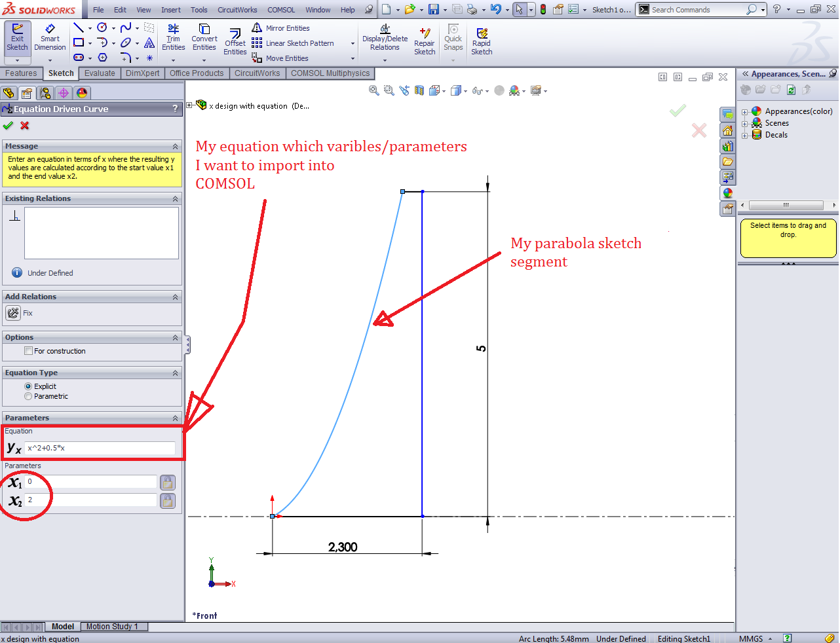Open the Display/Delete Relations dropdown
The height and width of the screenshot is (643, 840).
click(x=385, y=60)
